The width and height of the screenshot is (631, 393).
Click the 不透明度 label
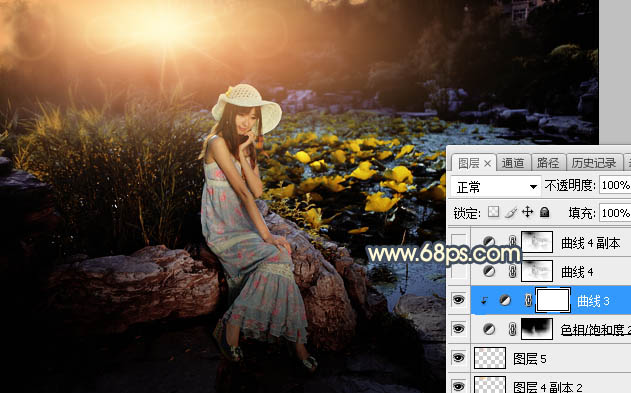(x=570, y=185)
